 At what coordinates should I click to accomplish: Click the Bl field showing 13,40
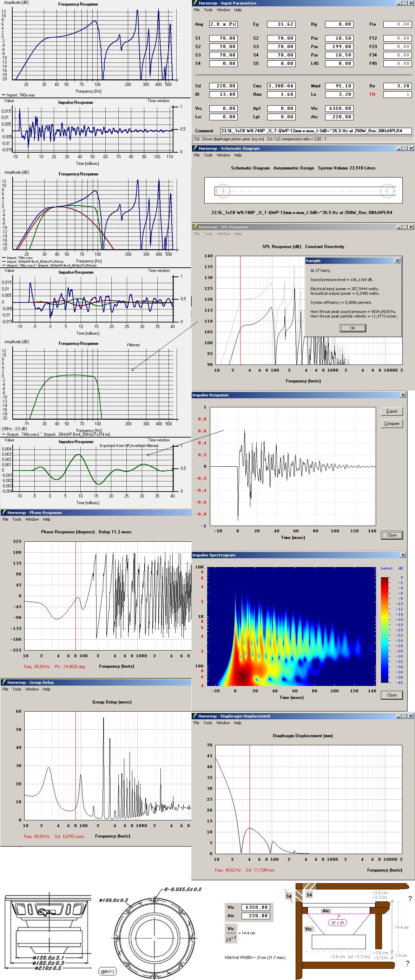pyautogui.click(x=223, y=94)
